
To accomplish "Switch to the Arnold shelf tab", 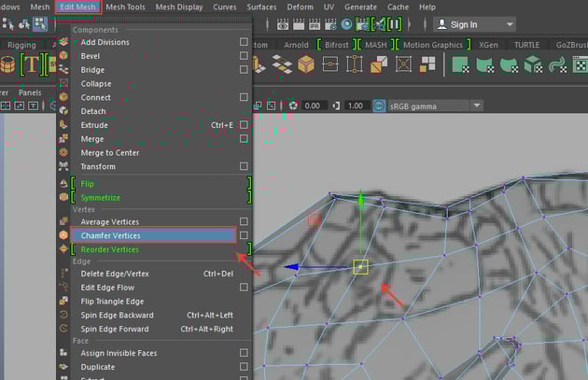I will (296, 45).
